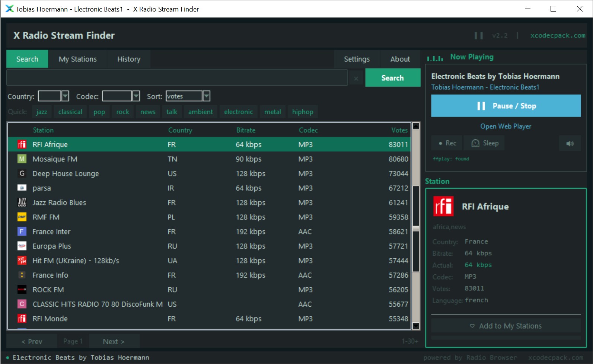Open the Sort dropdown showing votes

[x=206, y=96]
